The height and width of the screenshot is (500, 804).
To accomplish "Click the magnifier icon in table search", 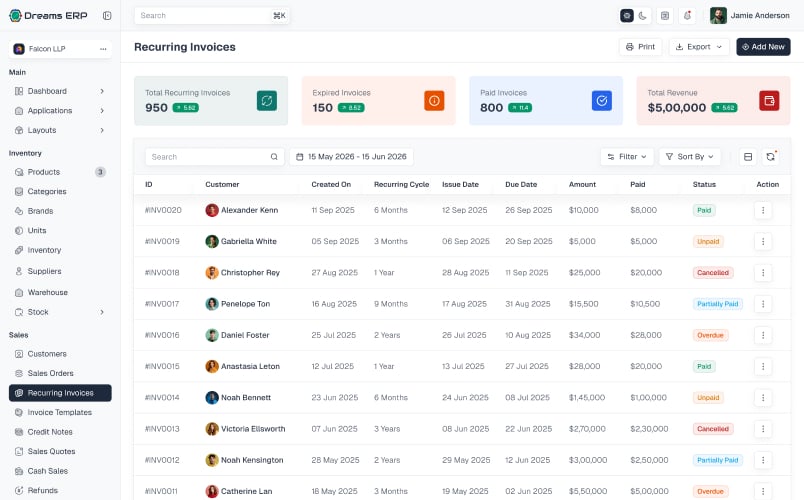I will click(274, 157).
